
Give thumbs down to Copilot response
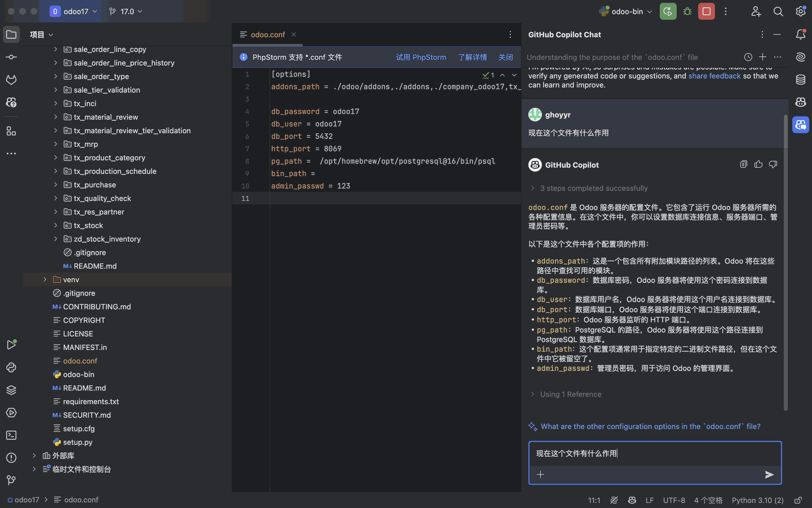point(773,164)
